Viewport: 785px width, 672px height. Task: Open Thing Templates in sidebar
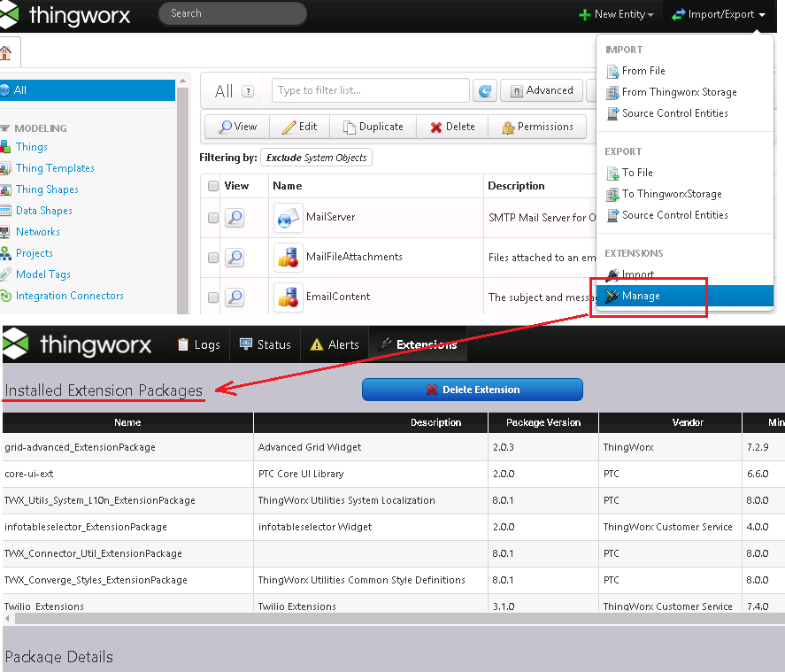(x=55, y=168)
